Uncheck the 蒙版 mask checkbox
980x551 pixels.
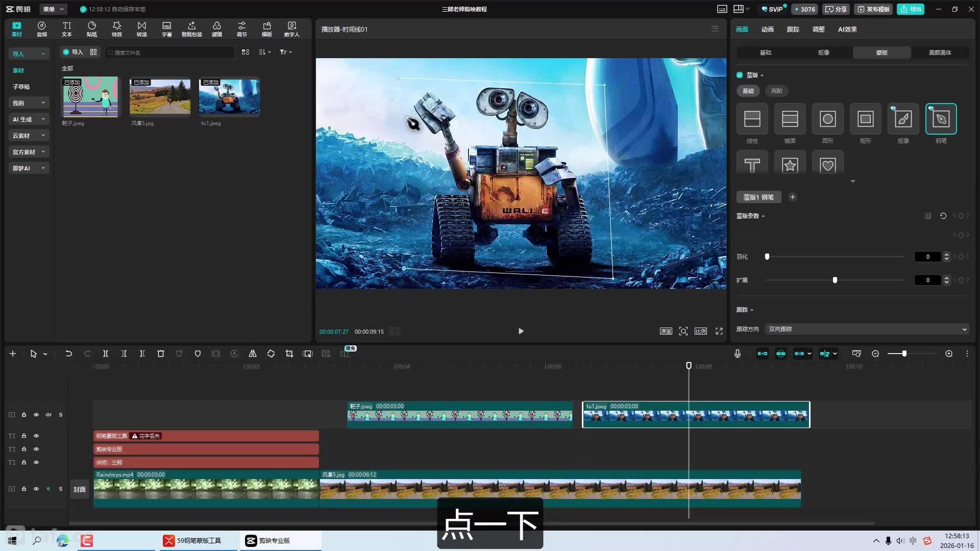(740, 75)
